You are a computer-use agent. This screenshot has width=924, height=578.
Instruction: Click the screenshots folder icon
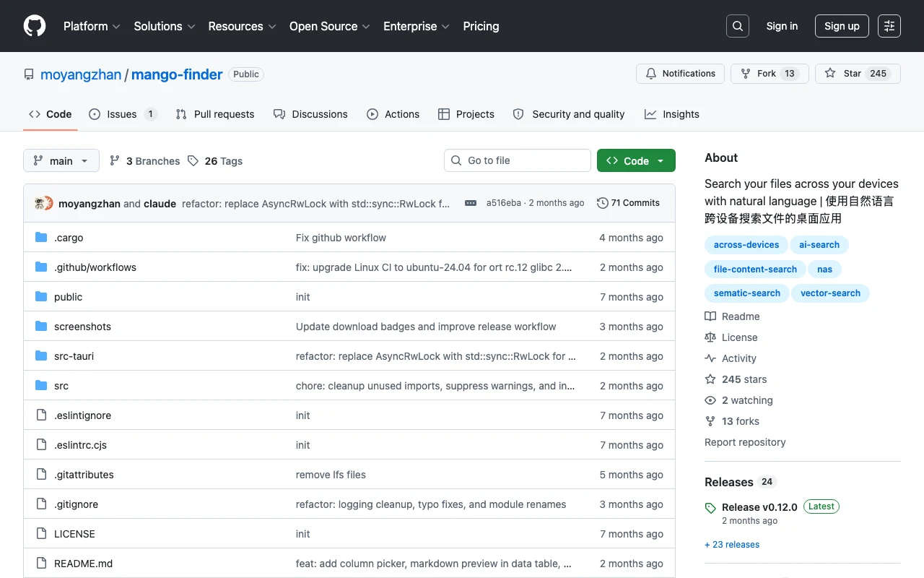click(41, 327)
